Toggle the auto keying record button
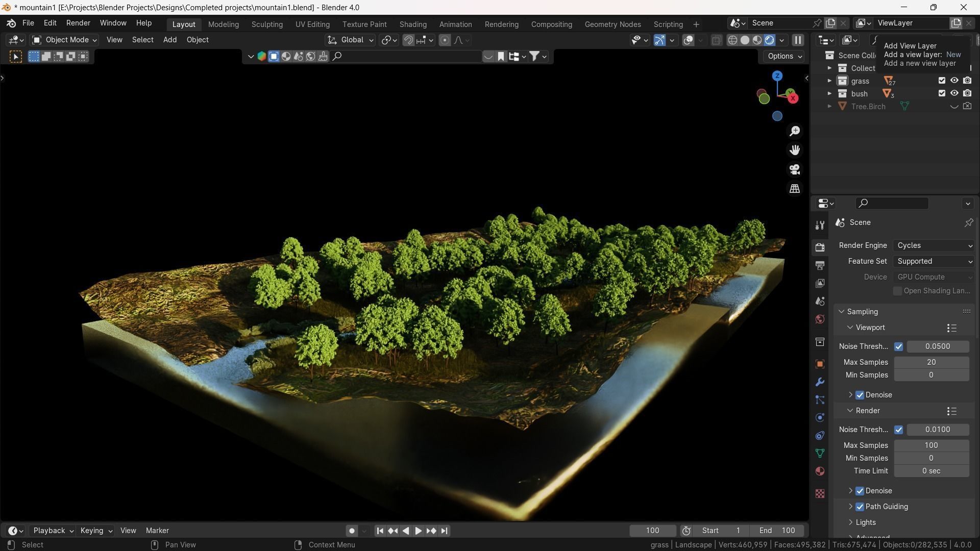This screenshot has width=980, height=551. pos(352,531)
